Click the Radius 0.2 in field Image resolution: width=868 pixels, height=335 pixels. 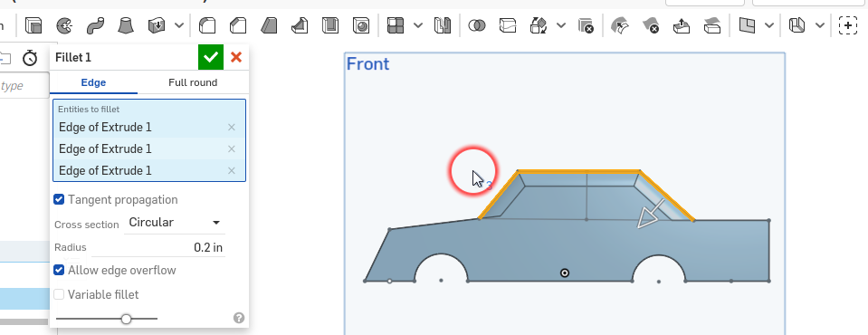click(x=158, y=247)
